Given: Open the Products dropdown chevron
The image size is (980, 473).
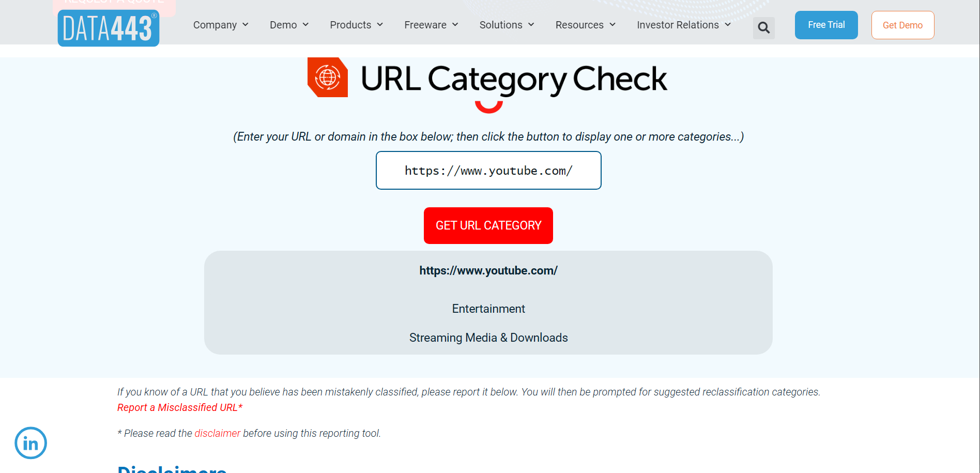Looking at the screenshot, I should (x=380, y=25).
